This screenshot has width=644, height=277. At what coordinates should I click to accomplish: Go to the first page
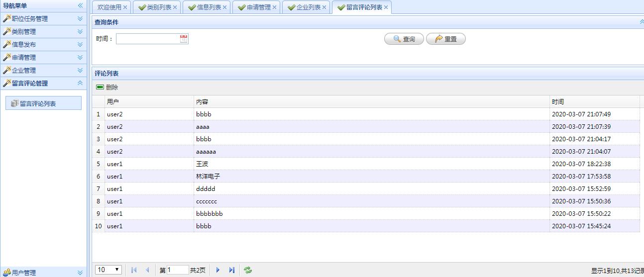click(x=134, y=270)
